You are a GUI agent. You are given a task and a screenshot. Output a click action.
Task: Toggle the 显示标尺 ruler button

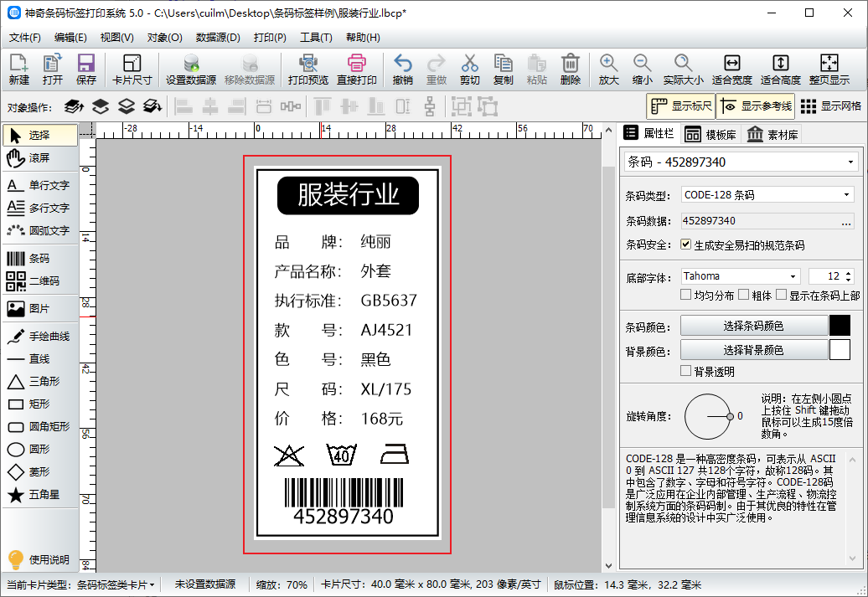(x=681, y=106)
